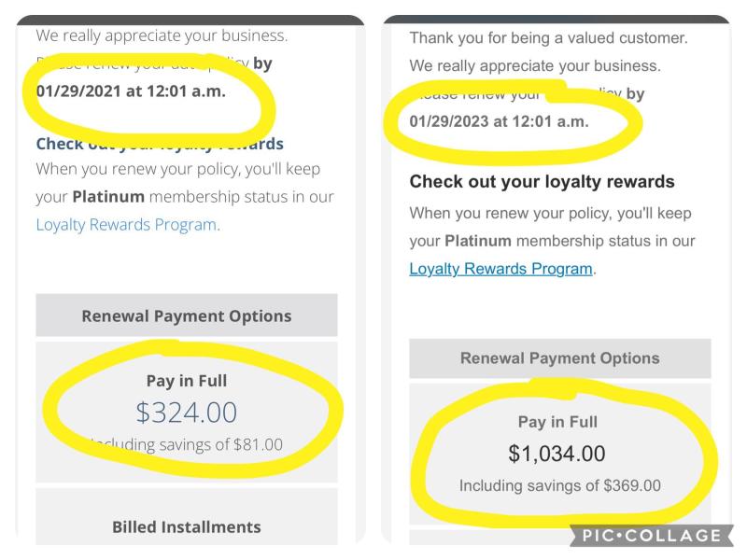Click 'Including savings of $81.00' text
Viewport: 747px width, 560px height.
pos(186,444)
